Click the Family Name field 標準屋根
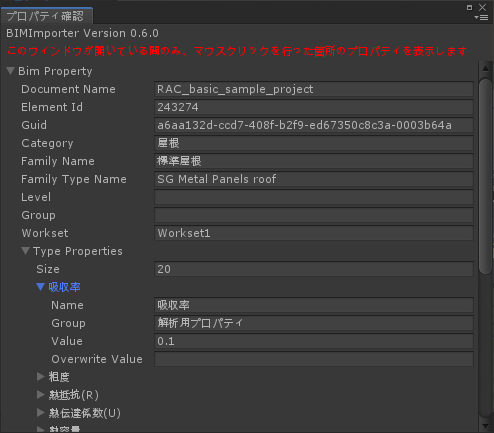 pyautogui.click(x=314, y=161)
